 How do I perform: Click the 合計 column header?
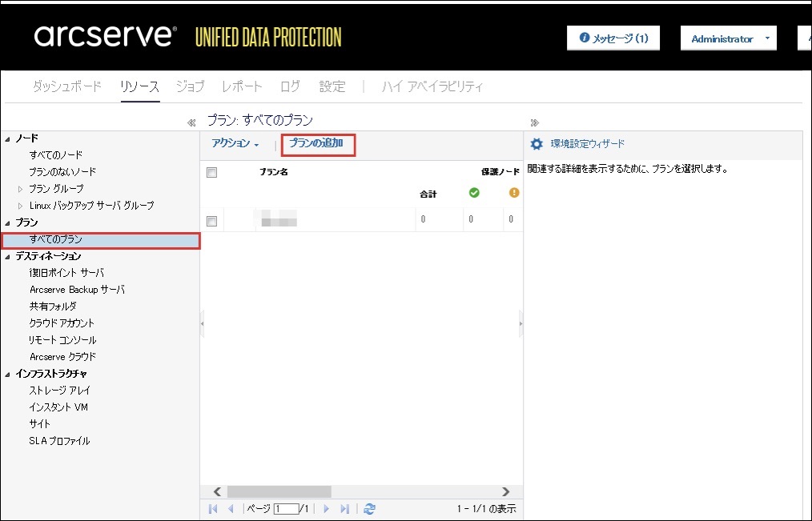pos(428,194)
